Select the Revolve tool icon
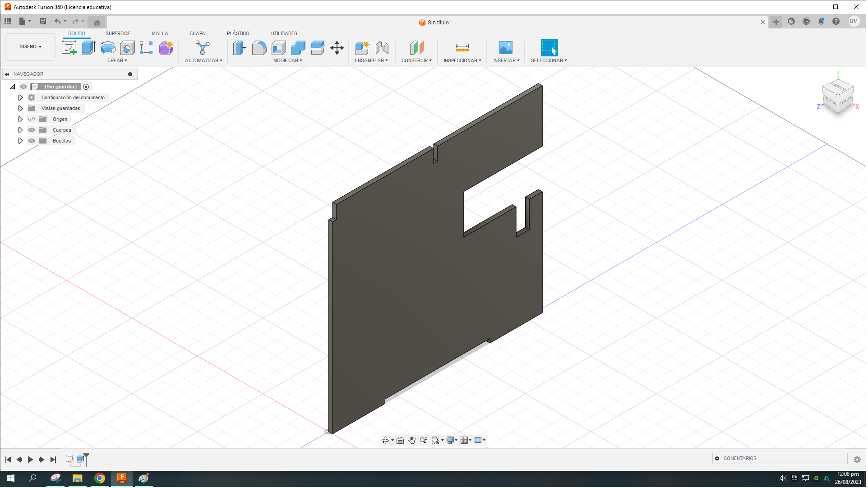Image resolution: width=868 pixels, height=488 pixels. 108,48
